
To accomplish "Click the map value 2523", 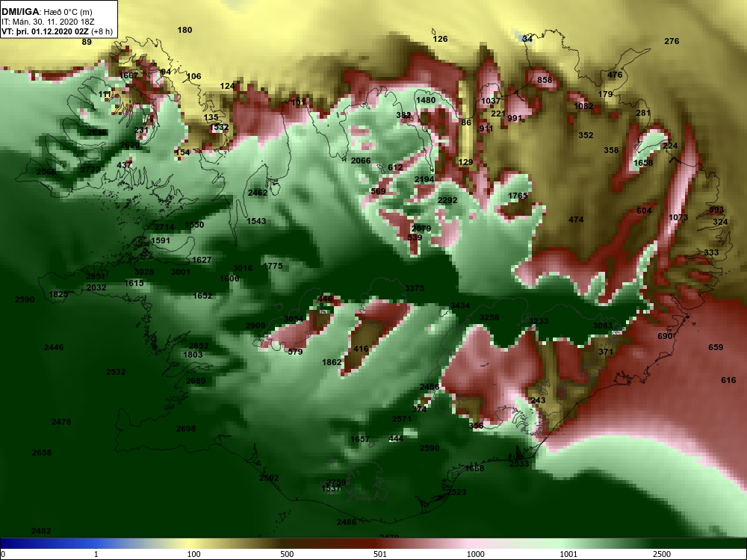I will pyautogui.click(x=456, y=492).
